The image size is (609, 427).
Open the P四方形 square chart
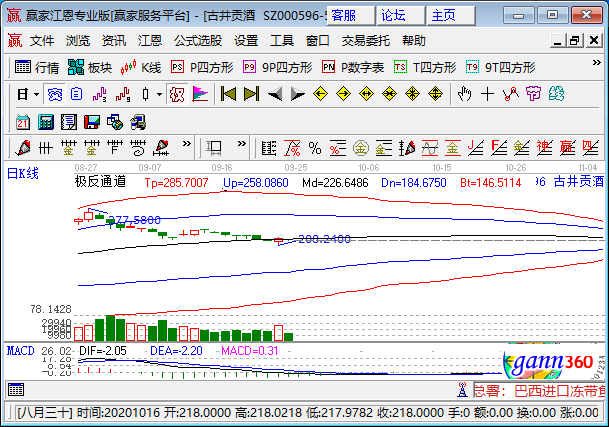point(202,68)
